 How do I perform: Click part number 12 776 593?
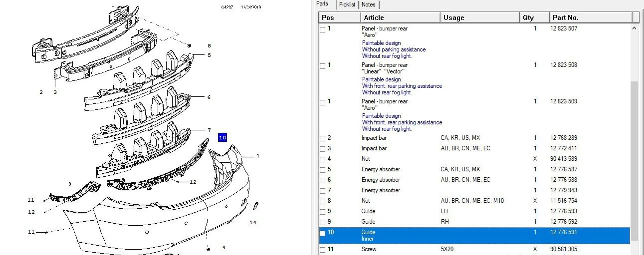click(564, 211)
